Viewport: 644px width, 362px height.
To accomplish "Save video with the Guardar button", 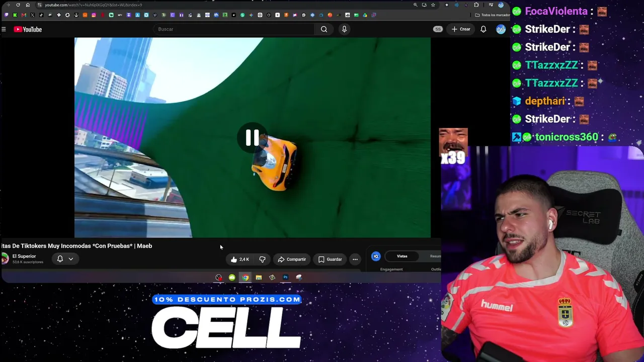I will (x=330, y=259).
